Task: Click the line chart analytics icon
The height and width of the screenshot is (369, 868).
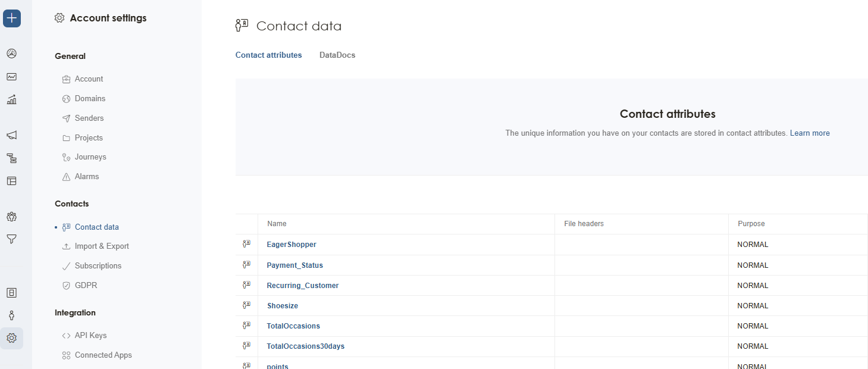Action: click(x=12, y=77)
